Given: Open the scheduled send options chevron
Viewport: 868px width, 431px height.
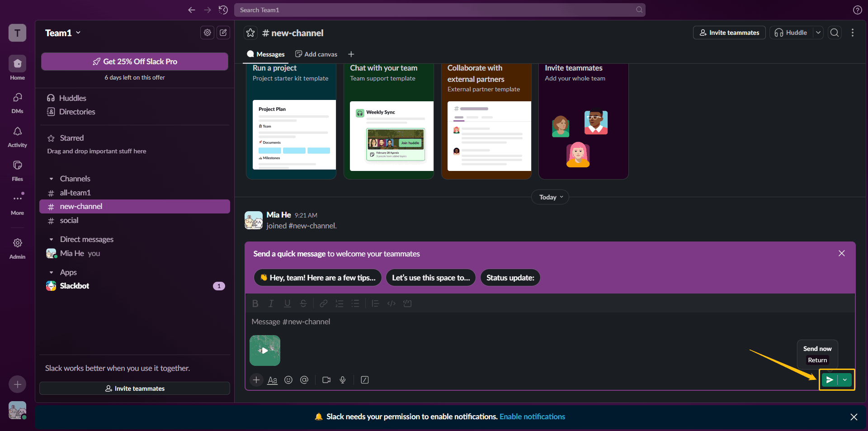Looking at the screenshot, I should point(844,380).
